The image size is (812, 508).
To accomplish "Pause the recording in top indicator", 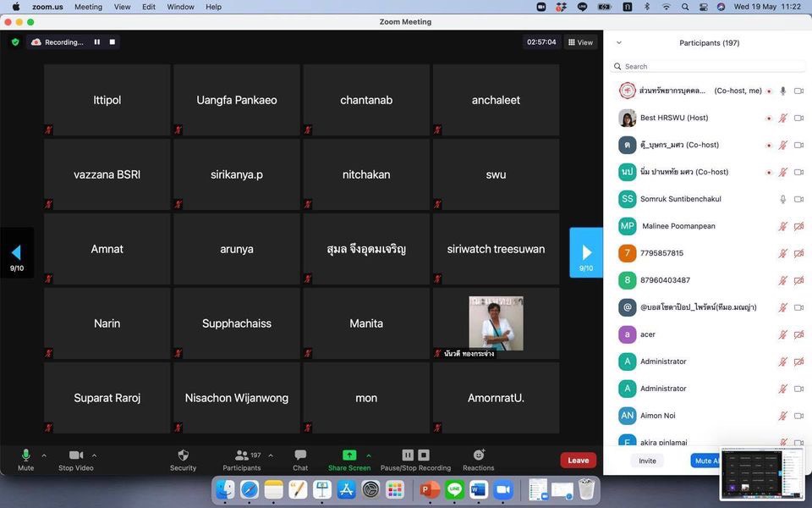I will [97, 42].
